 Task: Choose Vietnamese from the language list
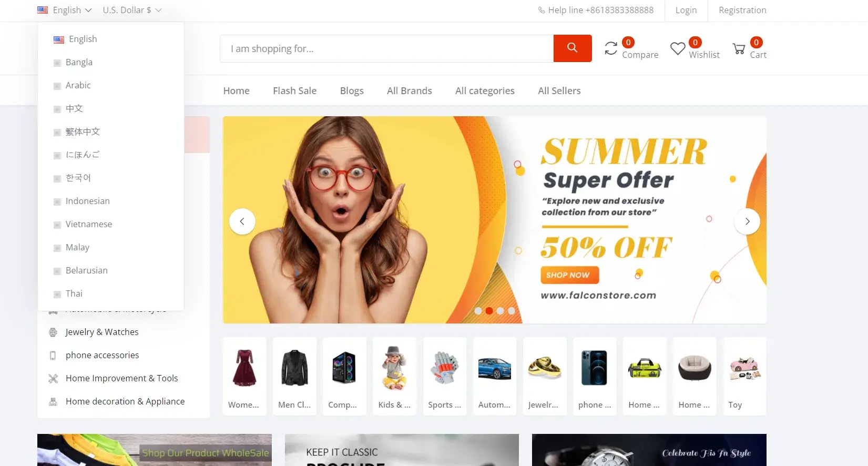click(x=88, y=224)
